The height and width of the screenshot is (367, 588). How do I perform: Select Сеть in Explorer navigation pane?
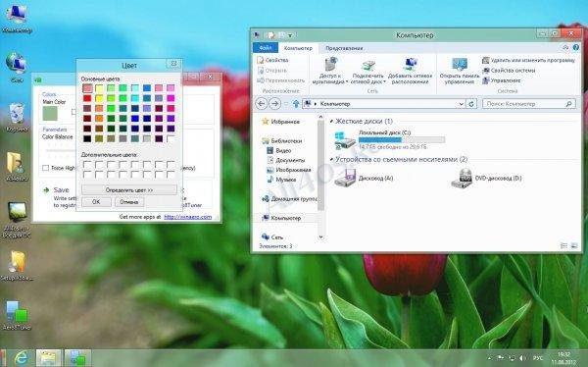(x=272, y=237)
